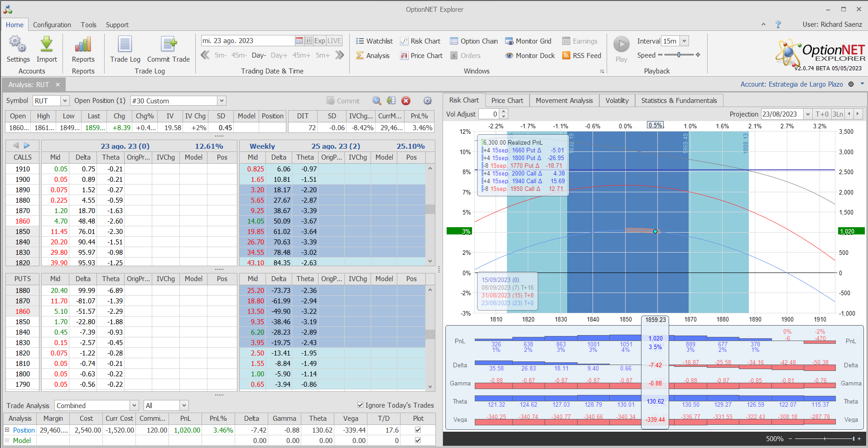Open the Price Chart candlestick window from ribbon

point(421,55)
